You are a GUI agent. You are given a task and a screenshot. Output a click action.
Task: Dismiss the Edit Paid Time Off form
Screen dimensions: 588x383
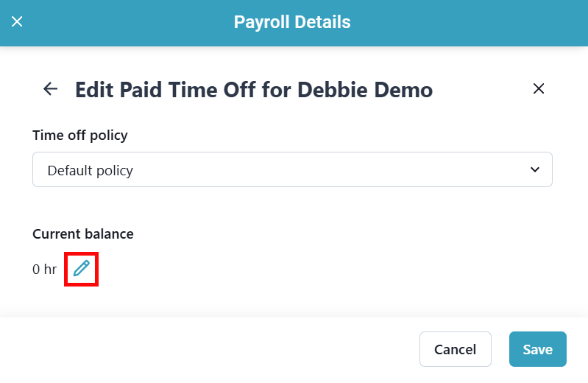[x=539, y=89]
